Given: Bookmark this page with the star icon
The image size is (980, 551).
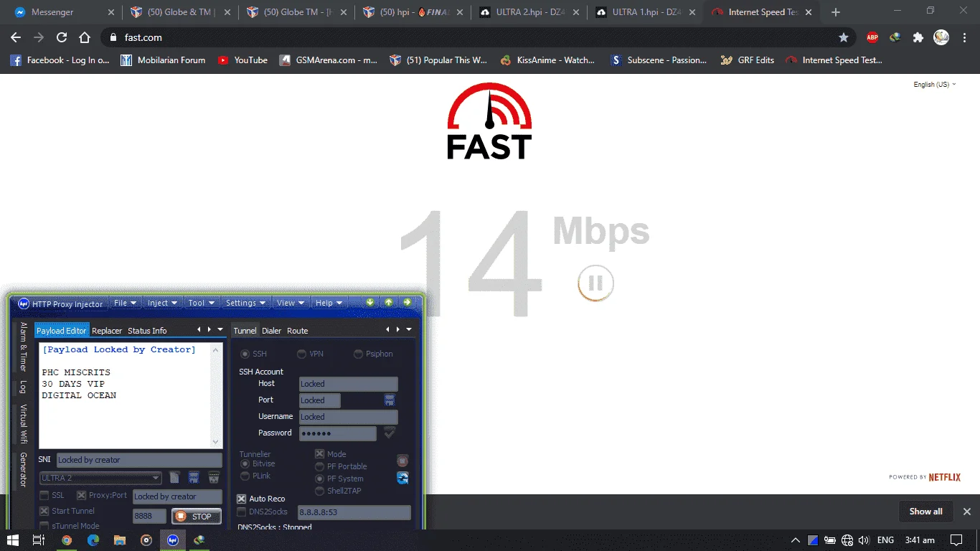Looking at the screenshot, I should pyautogui.click(x=844, y=37).
